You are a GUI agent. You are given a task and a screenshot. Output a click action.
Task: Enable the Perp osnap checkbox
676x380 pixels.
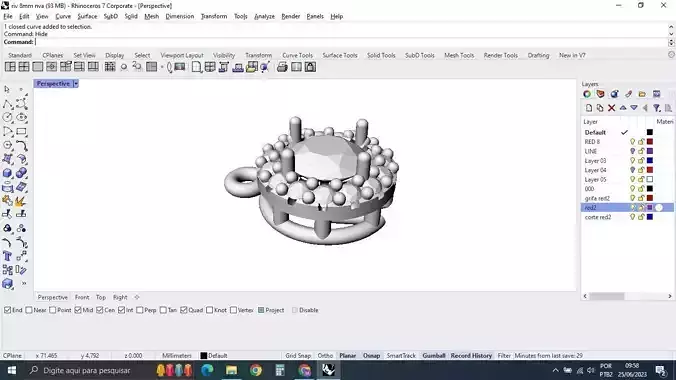[140, 310]
